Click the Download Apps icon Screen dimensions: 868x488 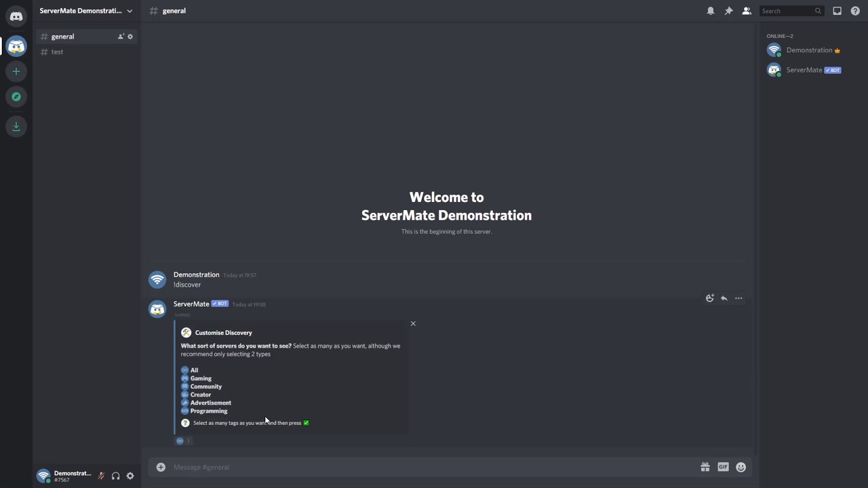pos(16,126)
